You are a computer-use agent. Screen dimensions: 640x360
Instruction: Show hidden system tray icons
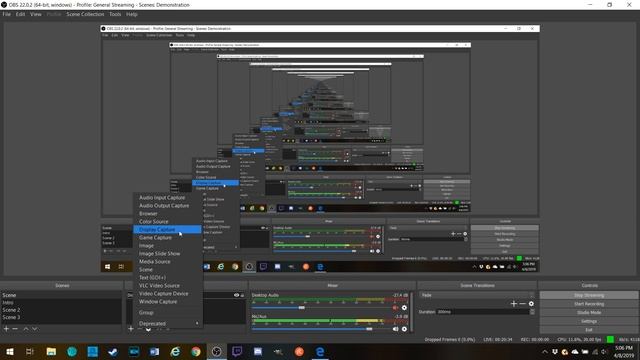click(545, 352)
